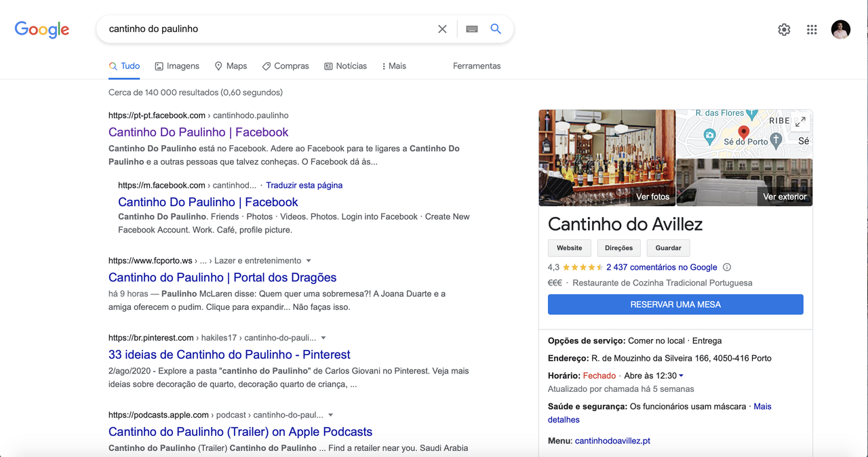Open Ver fotos restaurant photo

tap(607, 157)
